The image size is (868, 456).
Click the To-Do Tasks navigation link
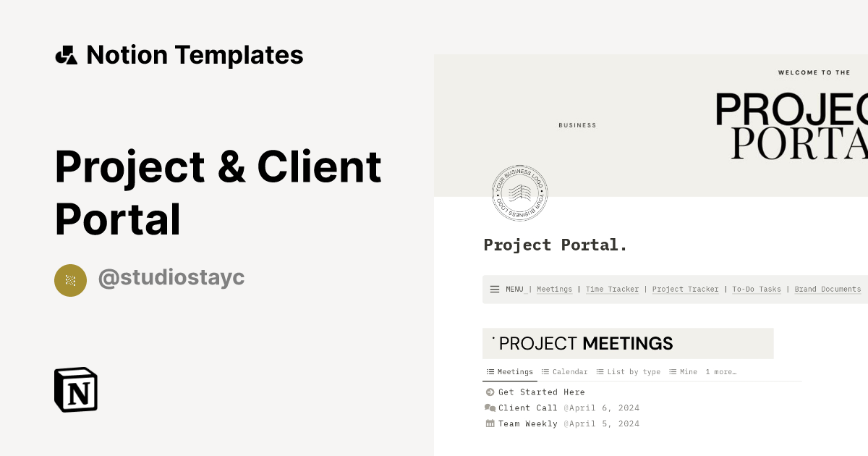(x=757, y=289)
